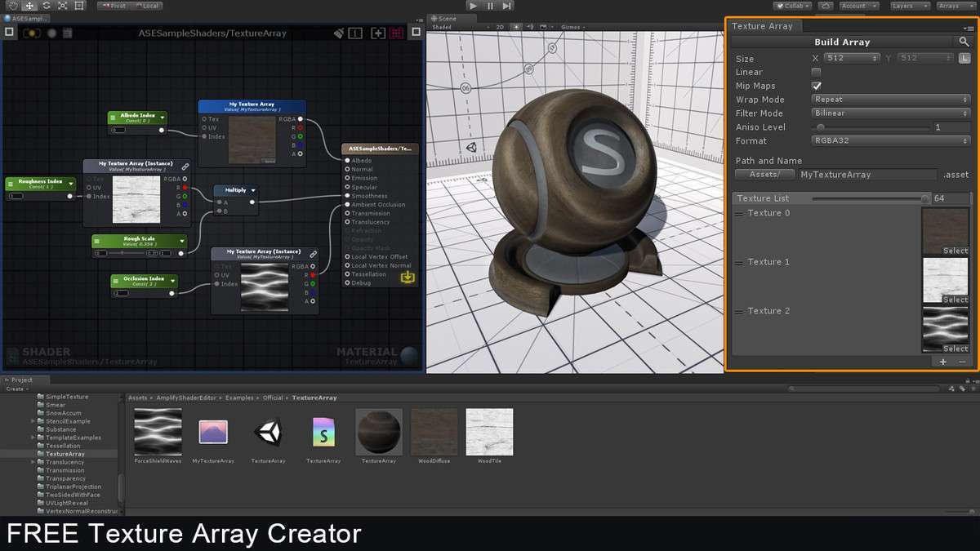Click the pink grid icon in shader editor
980x551 pixels.
pyautogui.click(x=397, y=33)
